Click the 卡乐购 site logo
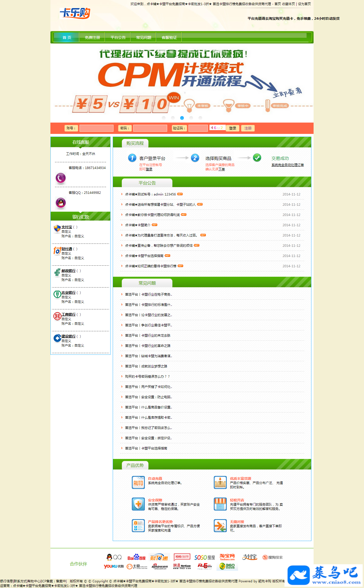Image resolution: width=364 pixels, height=588 pixels. (x=75, y=13)
